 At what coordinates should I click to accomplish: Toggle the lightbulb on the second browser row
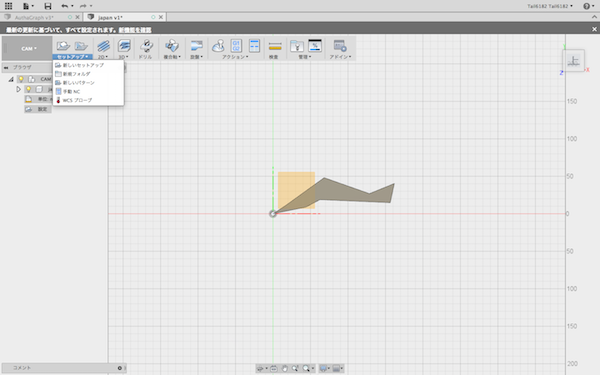point(28,89)
